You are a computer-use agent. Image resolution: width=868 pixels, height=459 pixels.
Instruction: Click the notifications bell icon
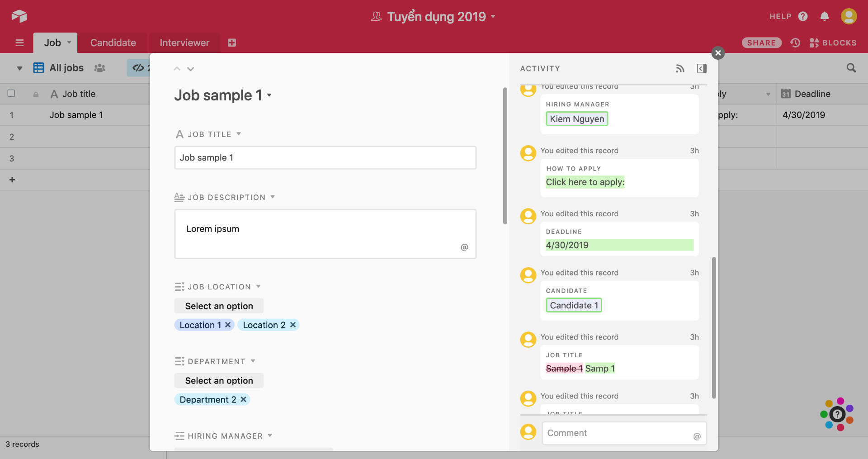(x=824, y=17)
